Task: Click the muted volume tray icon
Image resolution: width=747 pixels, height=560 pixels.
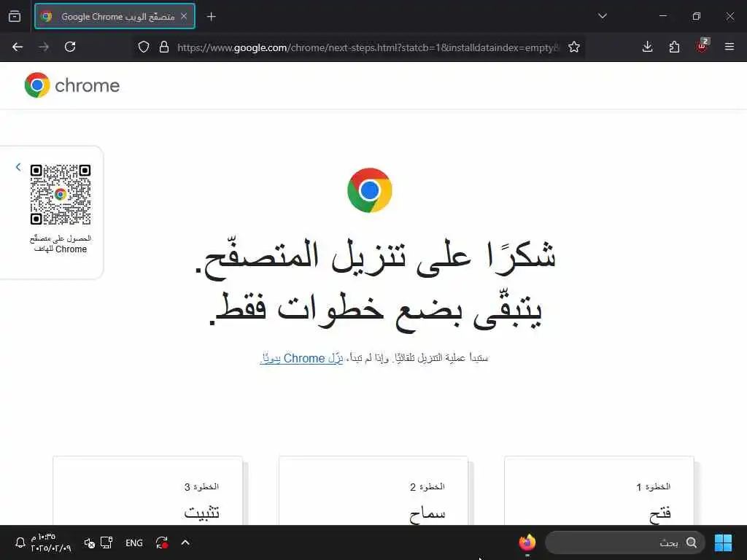Action: coord(89,542)
